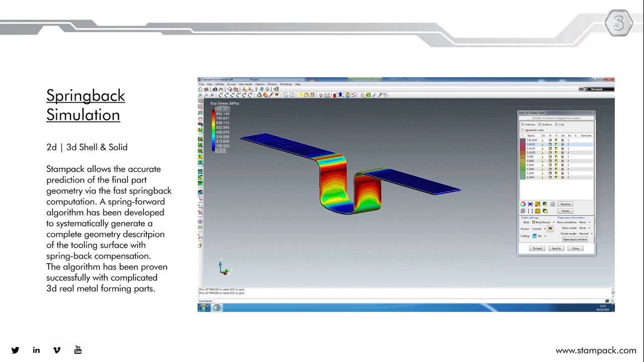This screenshot has height=362, width=644.
Task: Open the View results menu
Action: (x=246, y=84)
